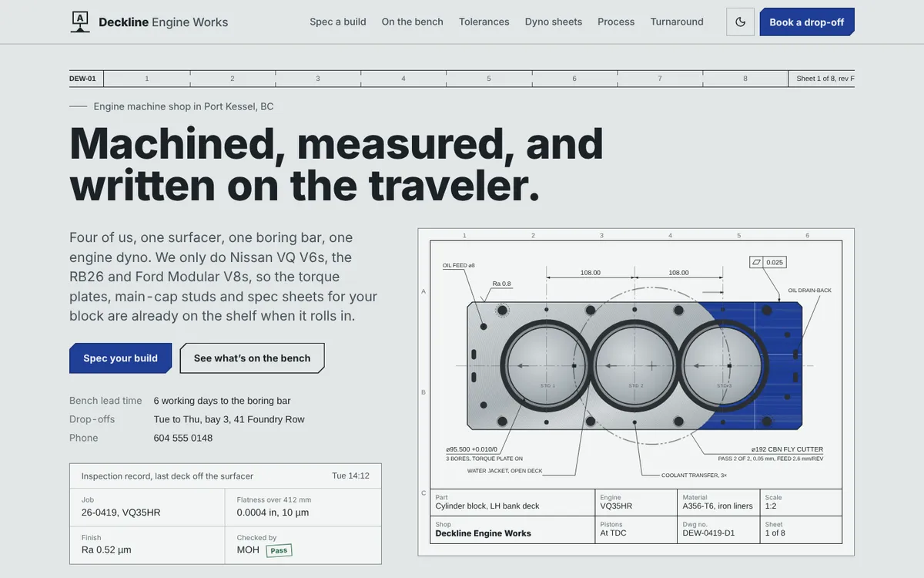This screenshot has width=924, height=578.
Task: Click the Checked by initials MOH
Action: (248, 550)
